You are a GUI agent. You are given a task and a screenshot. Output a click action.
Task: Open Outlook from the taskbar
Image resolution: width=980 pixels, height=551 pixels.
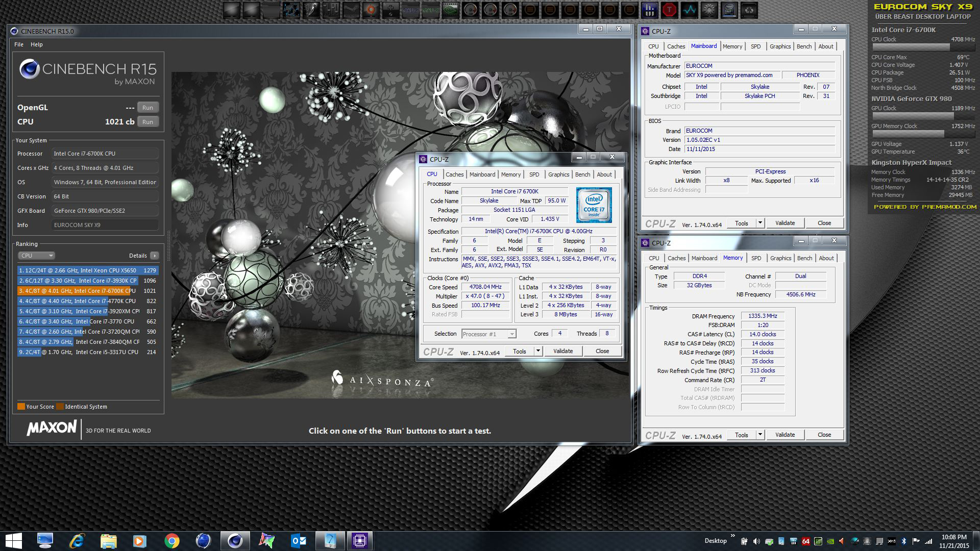299,541
